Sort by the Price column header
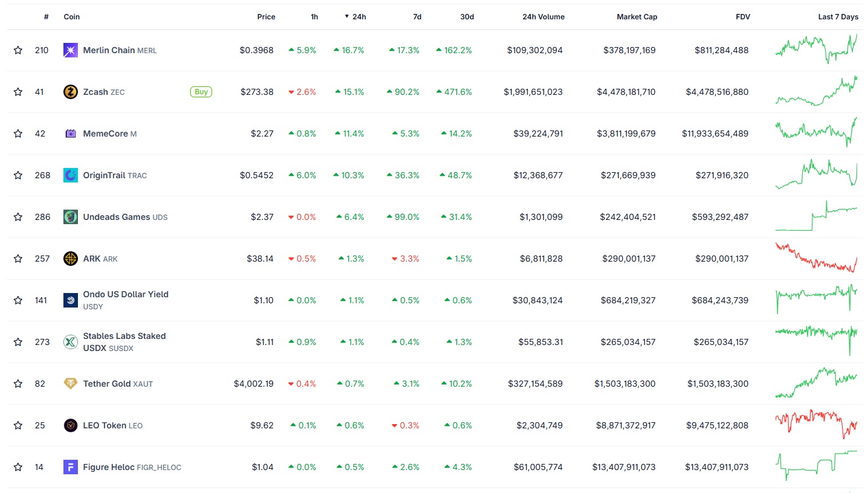The height and width of the screenshot is (493, 868). pos(266,17)
